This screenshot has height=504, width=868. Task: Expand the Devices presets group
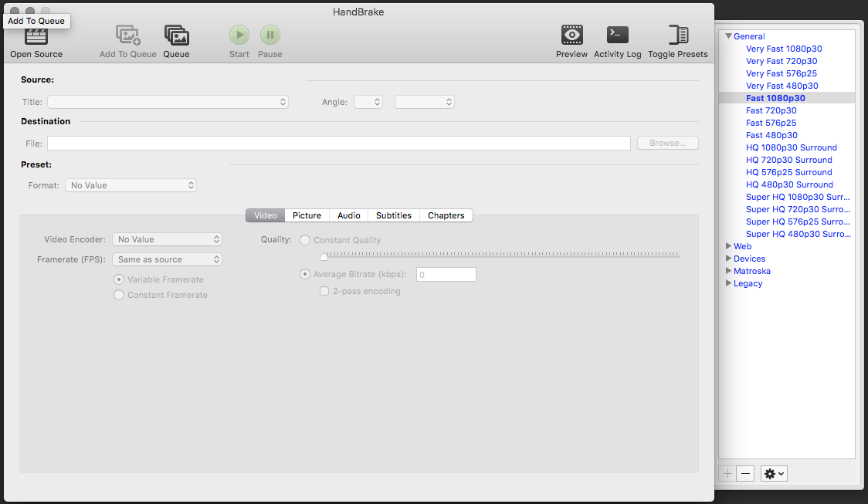click(728, 259)
